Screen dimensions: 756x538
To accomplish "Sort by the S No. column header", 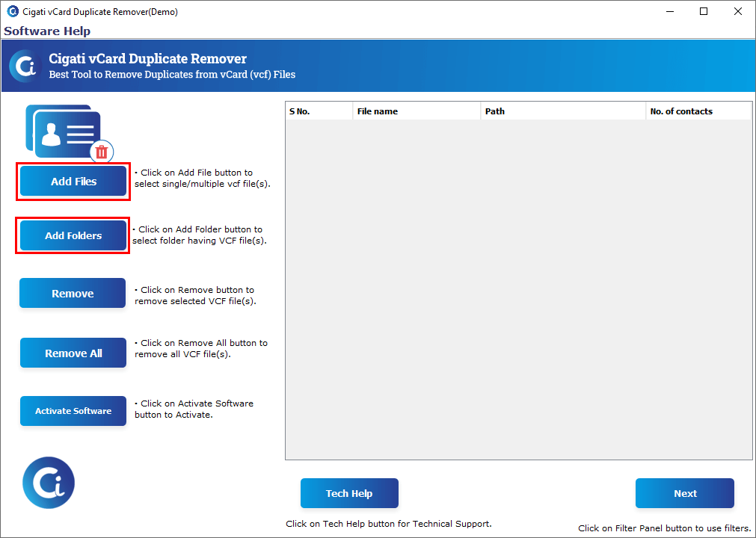I will coord(319,111).
